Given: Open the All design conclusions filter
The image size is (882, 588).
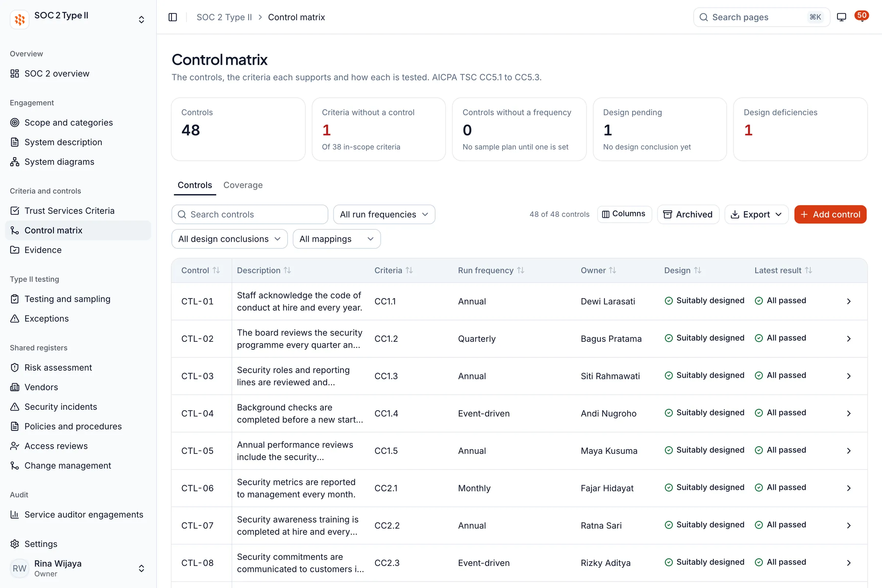Looking at the screenshot, I should pyautogui.click(x=229, y=239).
